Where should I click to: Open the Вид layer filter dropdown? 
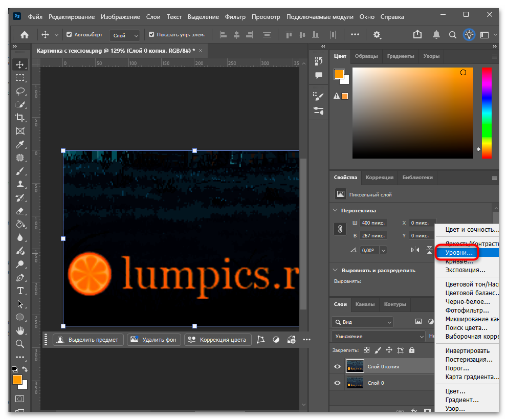[362, 322]
